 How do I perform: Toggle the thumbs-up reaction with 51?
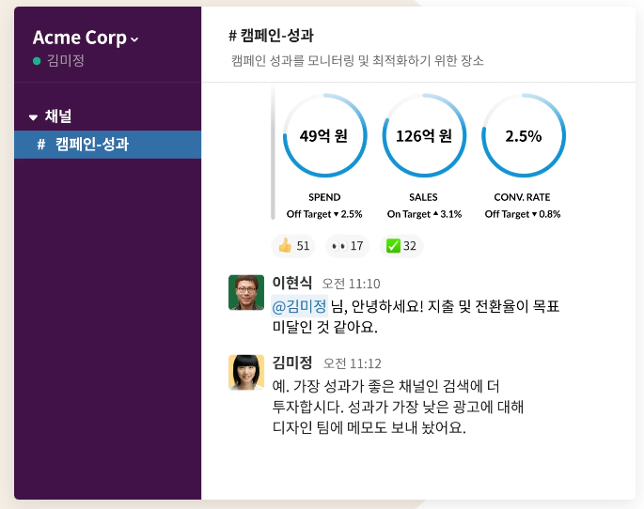[x=294, y=246]
